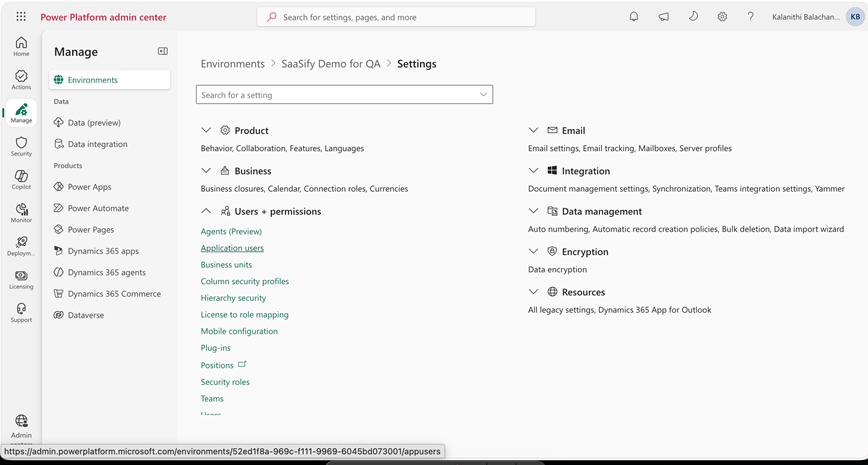Expand the Product settings section

point(206,131)
